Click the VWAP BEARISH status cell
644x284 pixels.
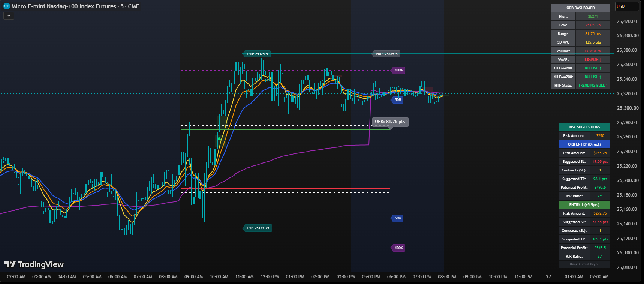click(593, 60)
